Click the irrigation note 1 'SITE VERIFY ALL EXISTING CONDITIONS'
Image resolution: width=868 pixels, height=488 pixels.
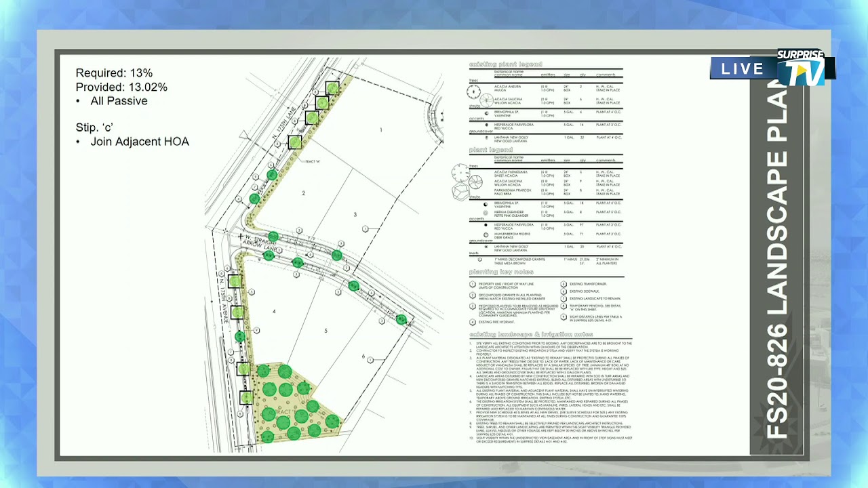click(x=550, y=345)
